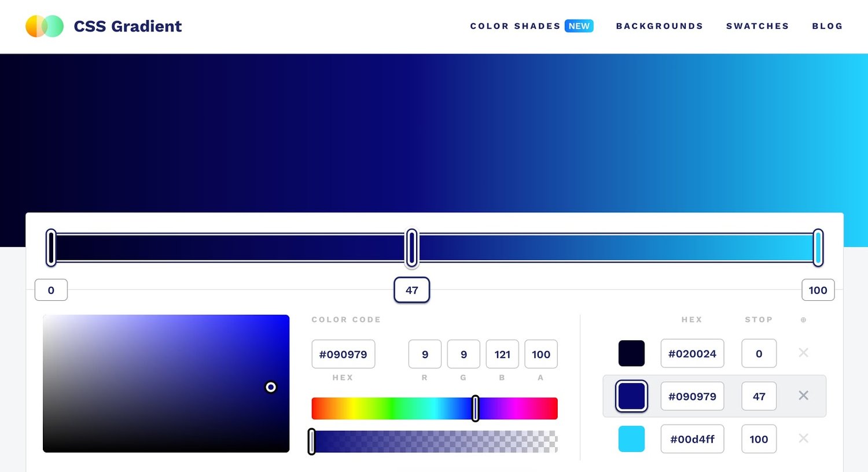Viewport: 868px width, 472px height.
Task: Click the stop field showing 0 for #020024
Action: [759, 353]
